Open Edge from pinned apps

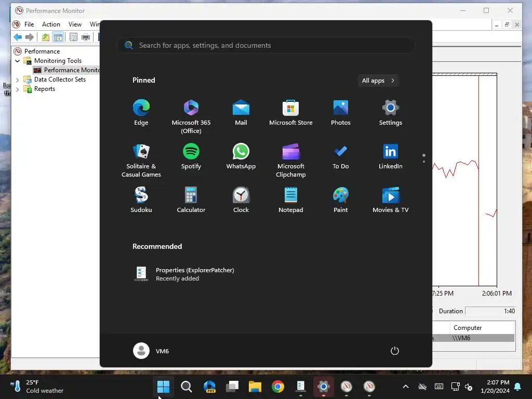(141, 113)
